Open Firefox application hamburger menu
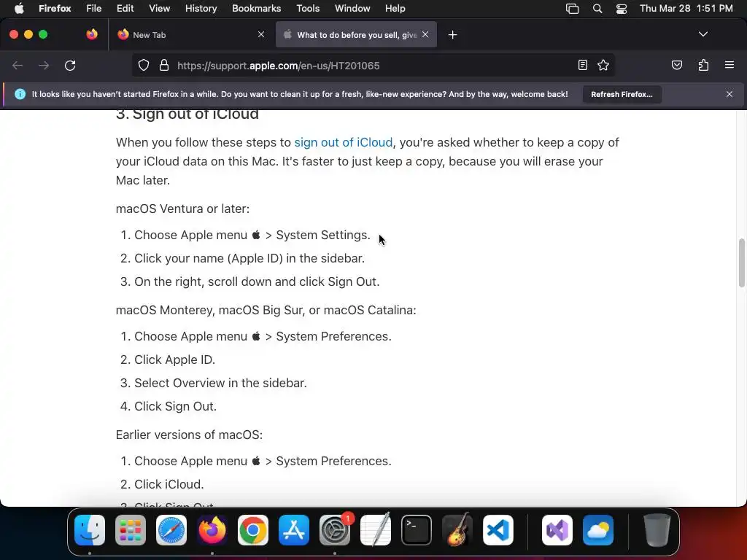Image resolution: width=747 pixels, height=560 pixels. 729,65
